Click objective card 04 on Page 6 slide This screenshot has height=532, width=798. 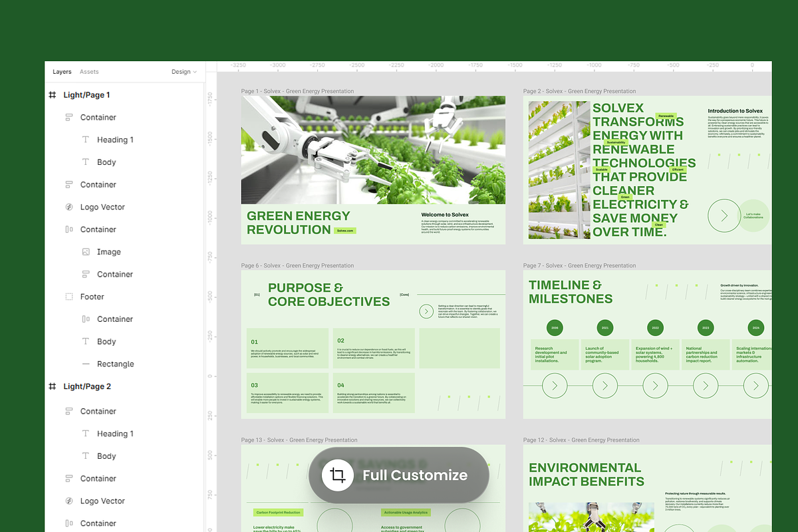(x=374, y=393)
